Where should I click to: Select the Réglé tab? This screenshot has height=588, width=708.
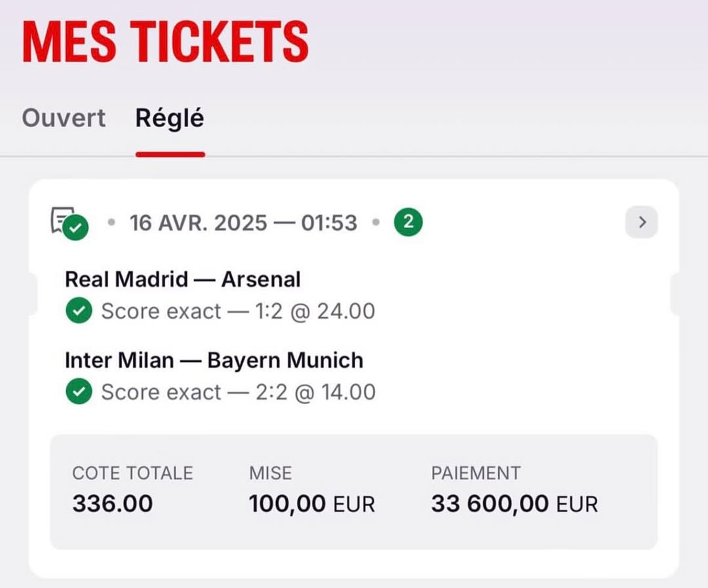click(x=170, y=119)
